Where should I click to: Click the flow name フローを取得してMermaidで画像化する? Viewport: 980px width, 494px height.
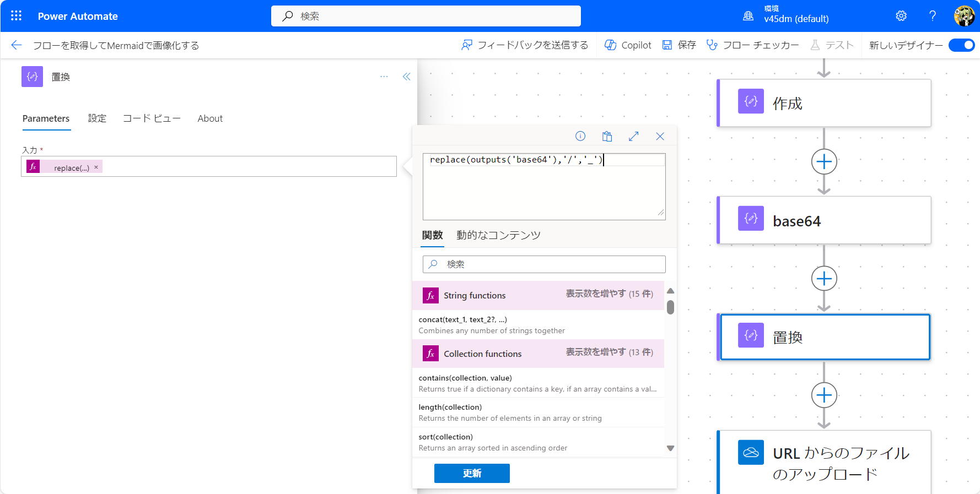click(116, 45)
